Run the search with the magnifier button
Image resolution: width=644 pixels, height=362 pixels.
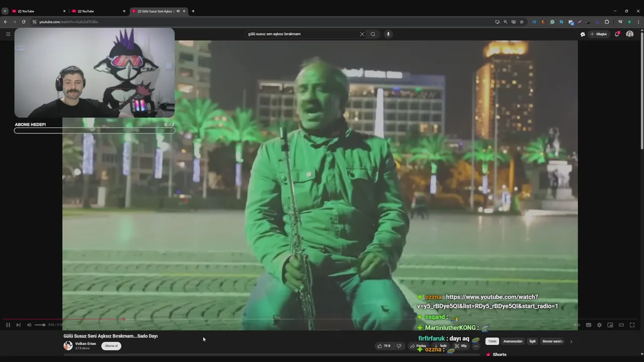coord(373,34)
